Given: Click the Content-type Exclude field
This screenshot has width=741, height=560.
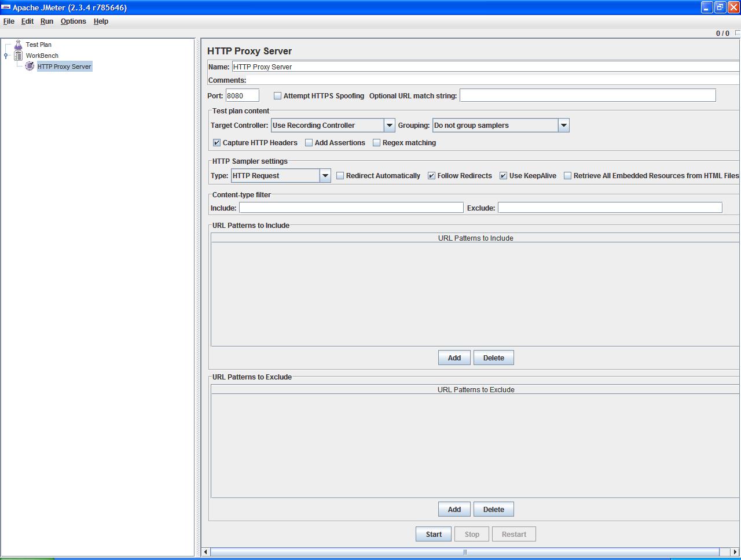Looking at the screenshot, I should tap(610, 208).
